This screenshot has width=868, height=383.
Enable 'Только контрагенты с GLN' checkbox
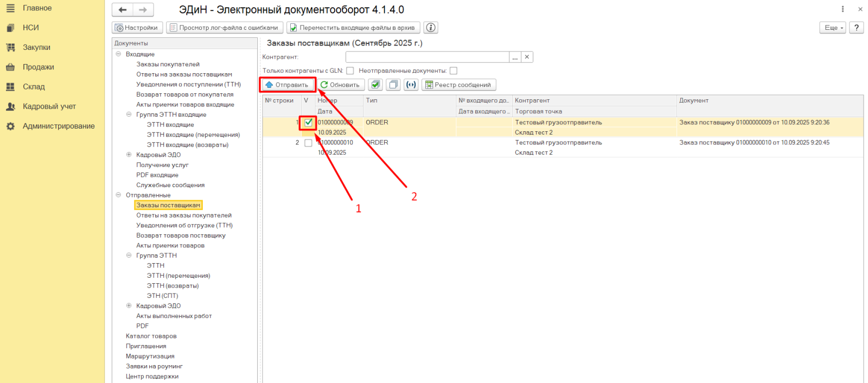[350, 71]
